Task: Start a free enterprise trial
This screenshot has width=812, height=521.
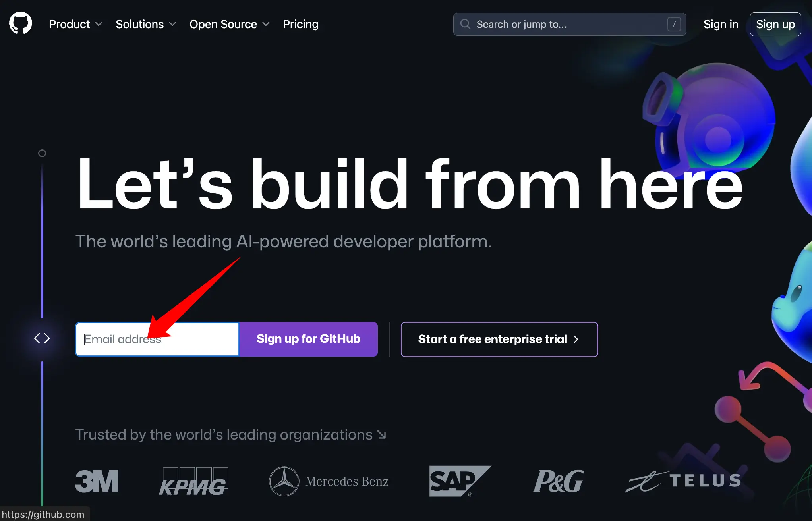Action: [x=499, y=340]
